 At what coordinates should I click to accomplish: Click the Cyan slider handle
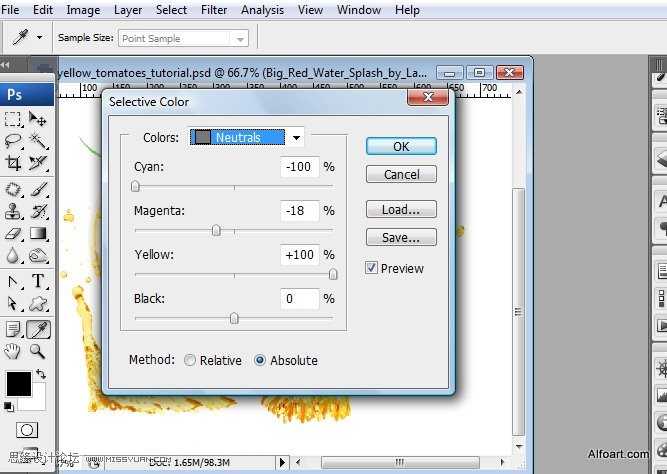pos(135,186)
